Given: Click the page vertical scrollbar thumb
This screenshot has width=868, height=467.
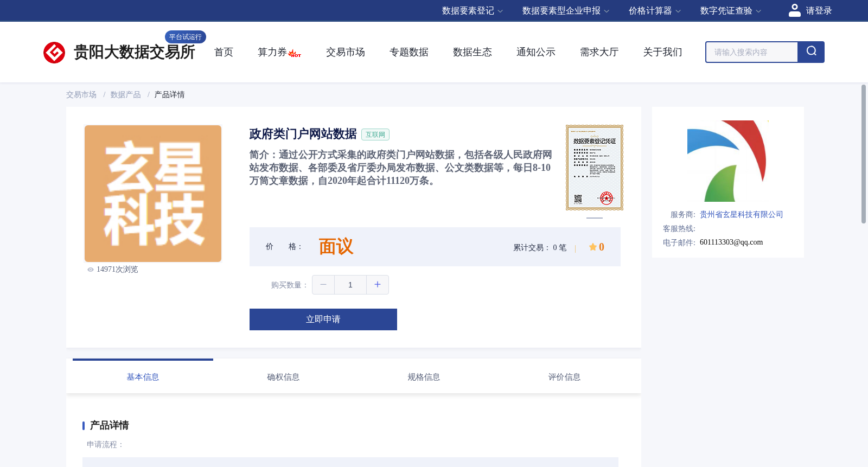Looking at the screenshot, I should 864,154.
